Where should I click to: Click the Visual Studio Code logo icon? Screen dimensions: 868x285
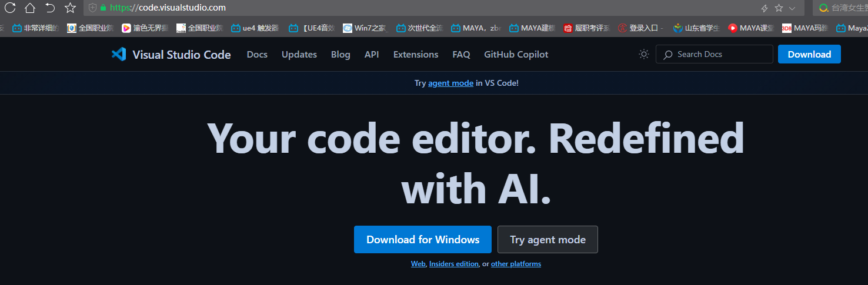[x=119, y=55]
